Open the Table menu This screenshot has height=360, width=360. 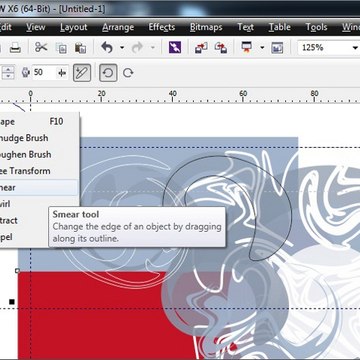[280, 27]
